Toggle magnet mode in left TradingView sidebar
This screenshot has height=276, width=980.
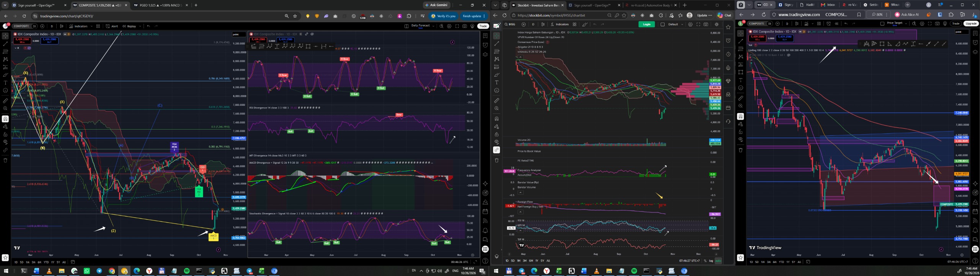[5, 119]
